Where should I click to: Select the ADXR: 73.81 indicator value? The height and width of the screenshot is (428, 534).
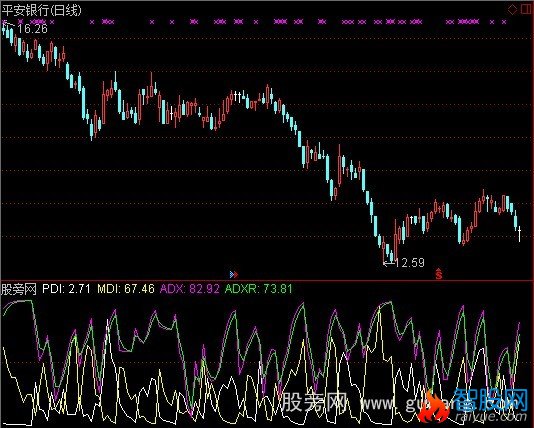click(258, 289)
